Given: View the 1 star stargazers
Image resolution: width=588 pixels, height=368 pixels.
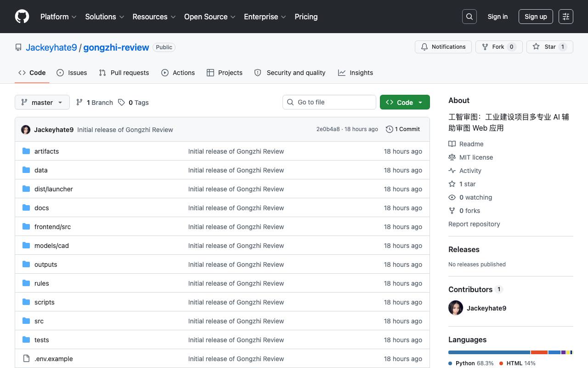Looking at the screenshot, I should [462, 184].
